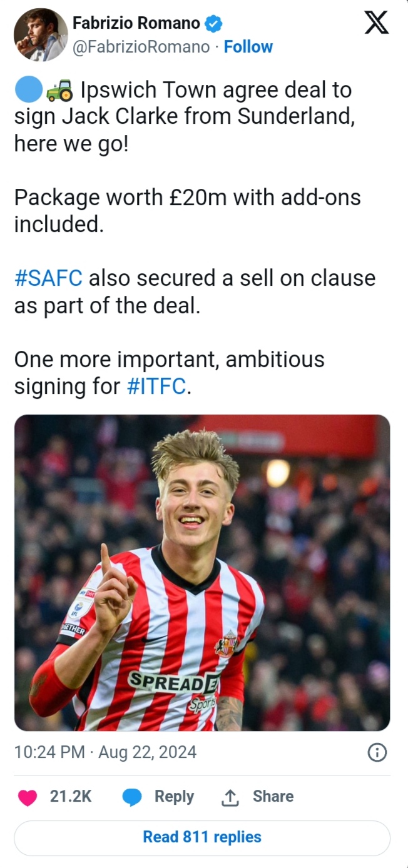This screenshot has height=868, width=408.
Task: Open the @FabrizioRomano handle link
Action: [141, 47]
